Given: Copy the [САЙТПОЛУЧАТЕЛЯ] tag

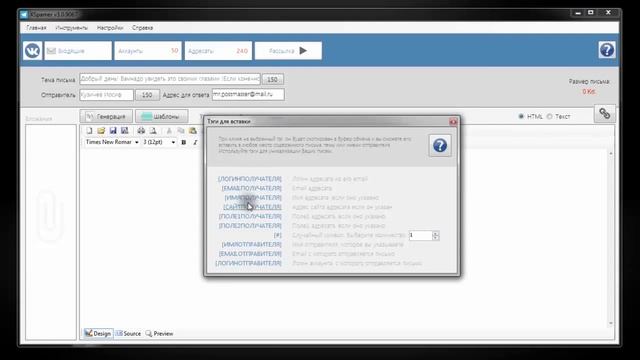Looking at the screenshot, I should (x=252, y=207).
